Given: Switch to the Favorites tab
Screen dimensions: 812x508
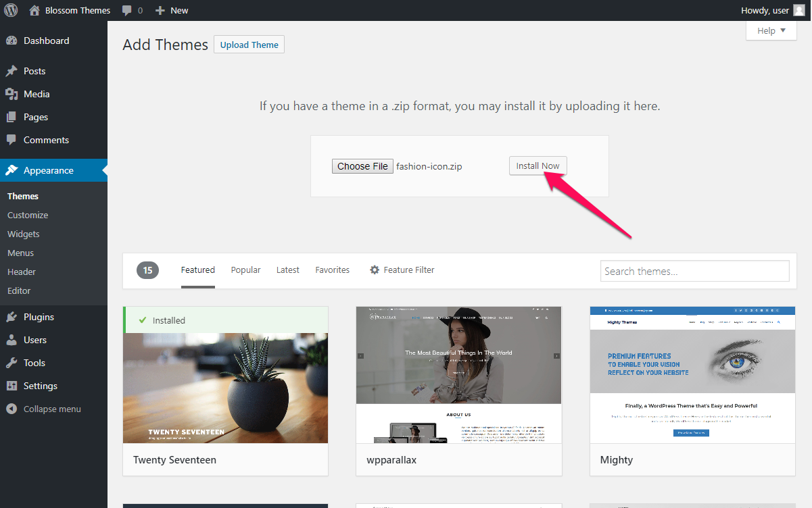Looking at the screenshot, I should pos(333,270).
